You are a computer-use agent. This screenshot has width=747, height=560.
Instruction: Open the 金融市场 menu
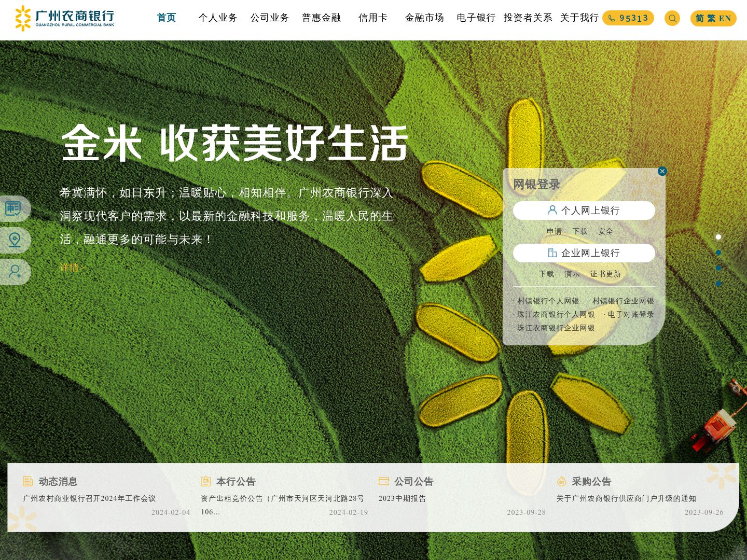[424, 18]
